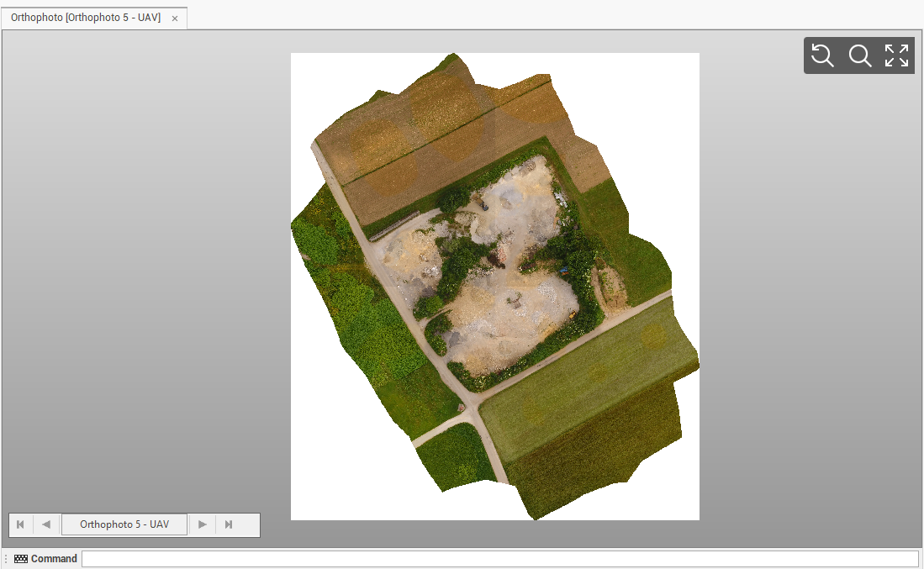Focus the Command input field

499,559
